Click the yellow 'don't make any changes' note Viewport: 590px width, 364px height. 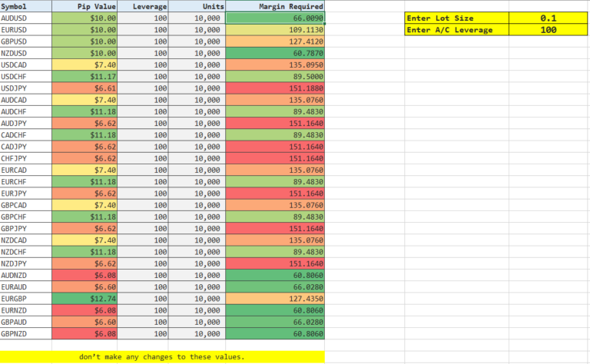[x=161, y=357]
